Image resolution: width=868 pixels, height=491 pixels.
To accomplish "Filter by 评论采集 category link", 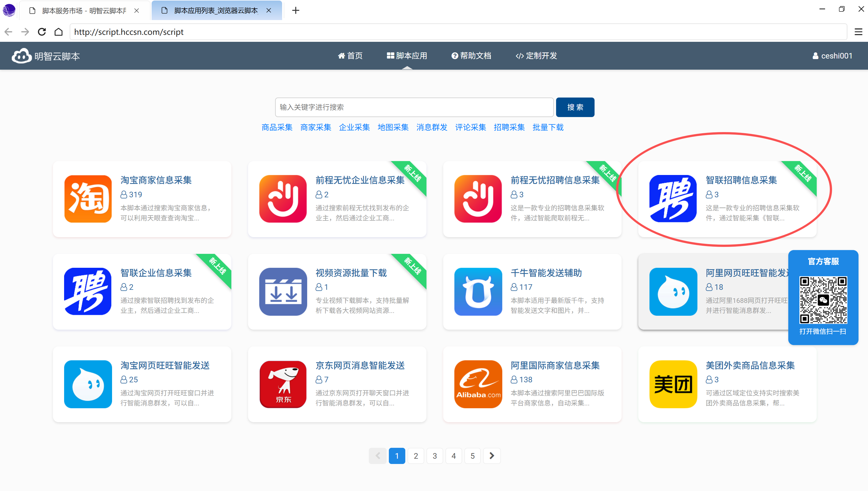I will [471, 127].
